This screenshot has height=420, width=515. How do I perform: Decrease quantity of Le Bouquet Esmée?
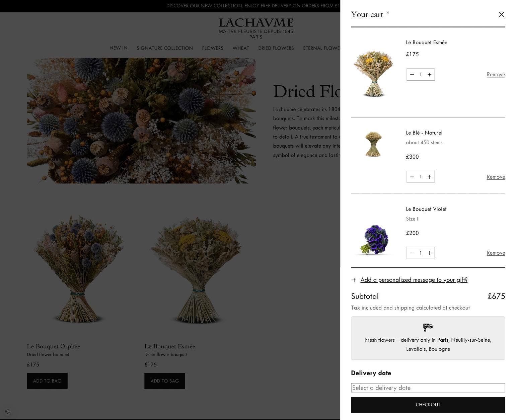click(x=412, y=75)
